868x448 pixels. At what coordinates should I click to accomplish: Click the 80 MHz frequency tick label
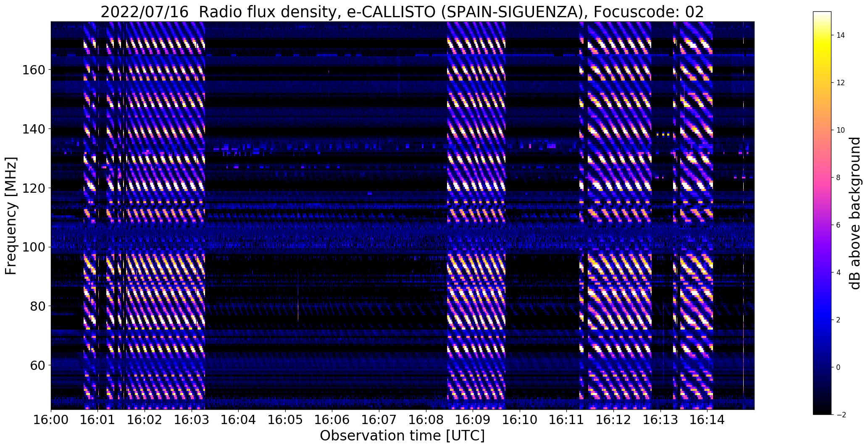[x=37, y=306]
